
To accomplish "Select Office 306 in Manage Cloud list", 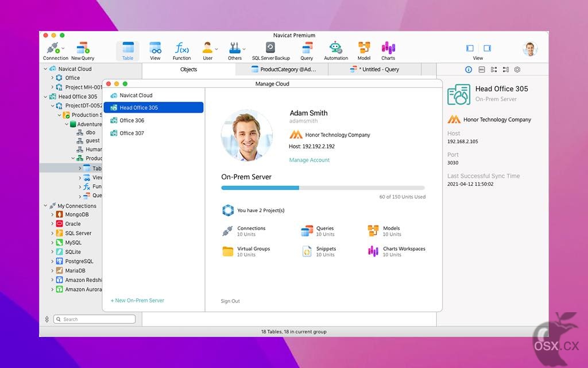I will point(154,121).
